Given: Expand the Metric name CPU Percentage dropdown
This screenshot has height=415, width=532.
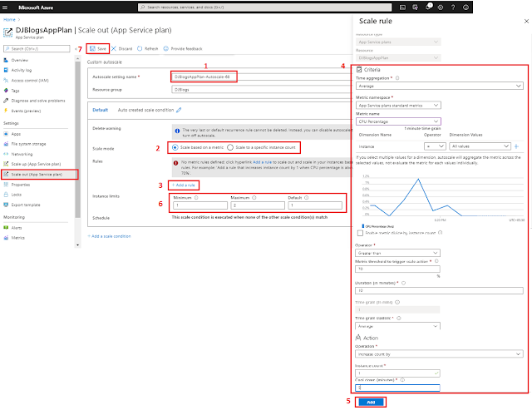Looking at the screenshot, I should point(398,121).
